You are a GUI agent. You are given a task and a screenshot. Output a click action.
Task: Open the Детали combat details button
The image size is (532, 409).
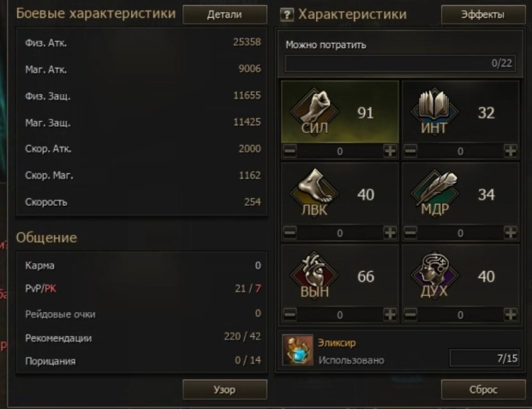click(x=224, y=15)
